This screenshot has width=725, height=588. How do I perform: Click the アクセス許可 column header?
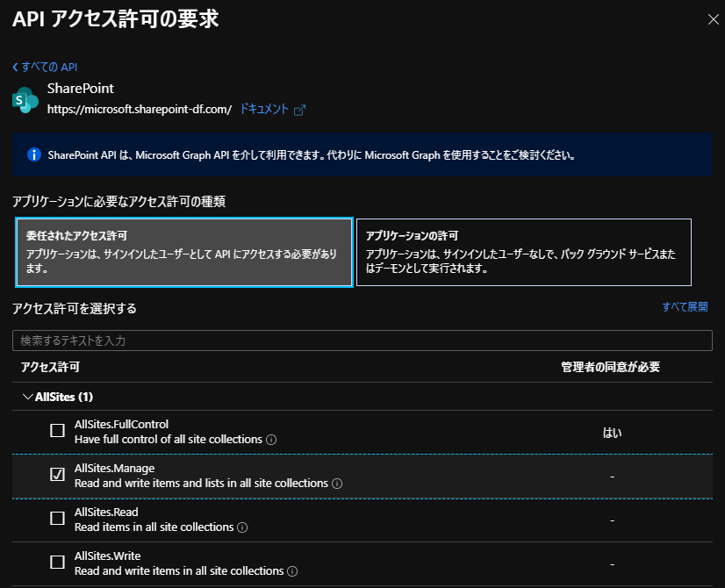pos(50,367)
